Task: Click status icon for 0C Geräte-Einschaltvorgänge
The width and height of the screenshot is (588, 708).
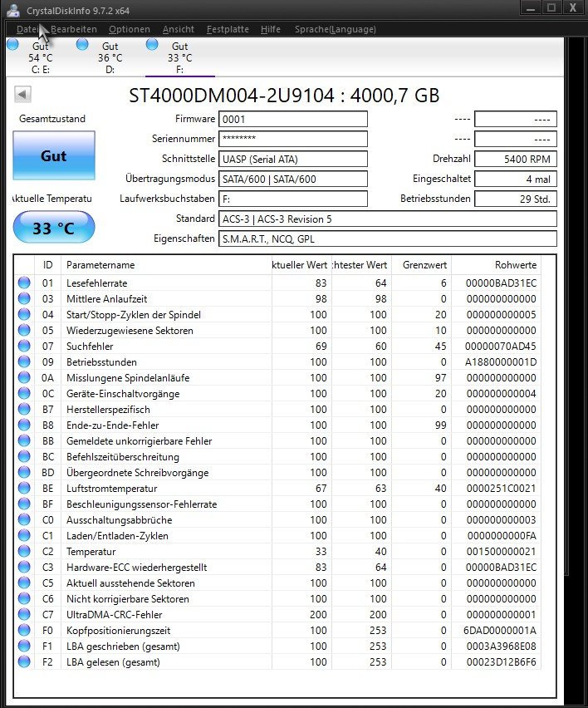Action: pos(24,393)
